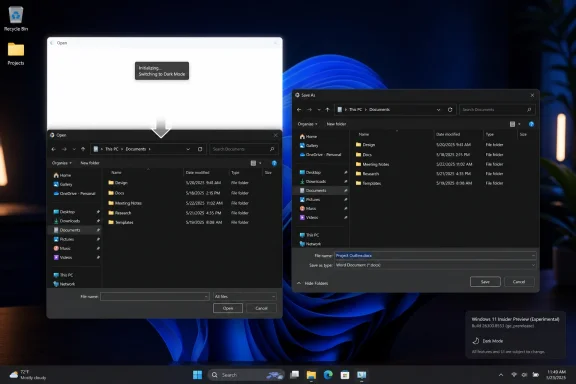Sort by Date modified in Open dialog
This screenshot has width=576, height=384.
pyautogui.click(x=198, y=173)
